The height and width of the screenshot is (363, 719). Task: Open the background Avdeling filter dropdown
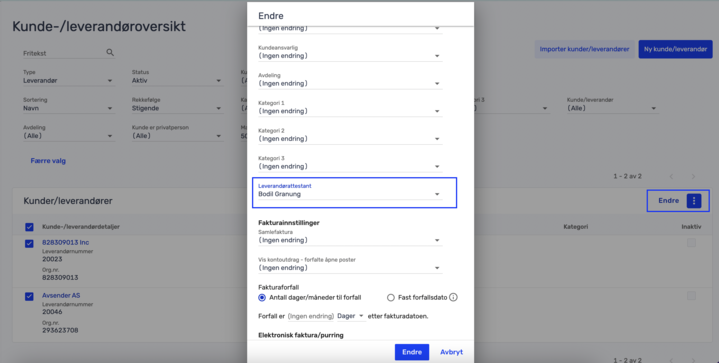tap(68, 136)
